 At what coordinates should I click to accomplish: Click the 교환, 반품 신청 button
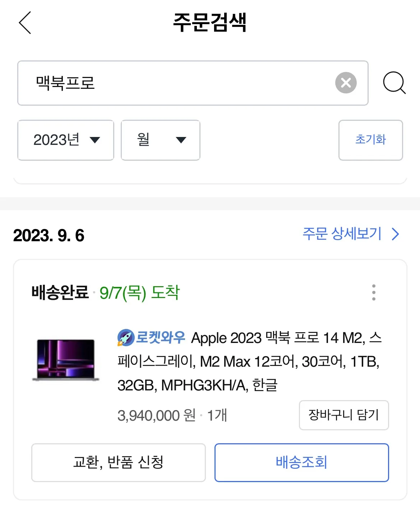119,463
